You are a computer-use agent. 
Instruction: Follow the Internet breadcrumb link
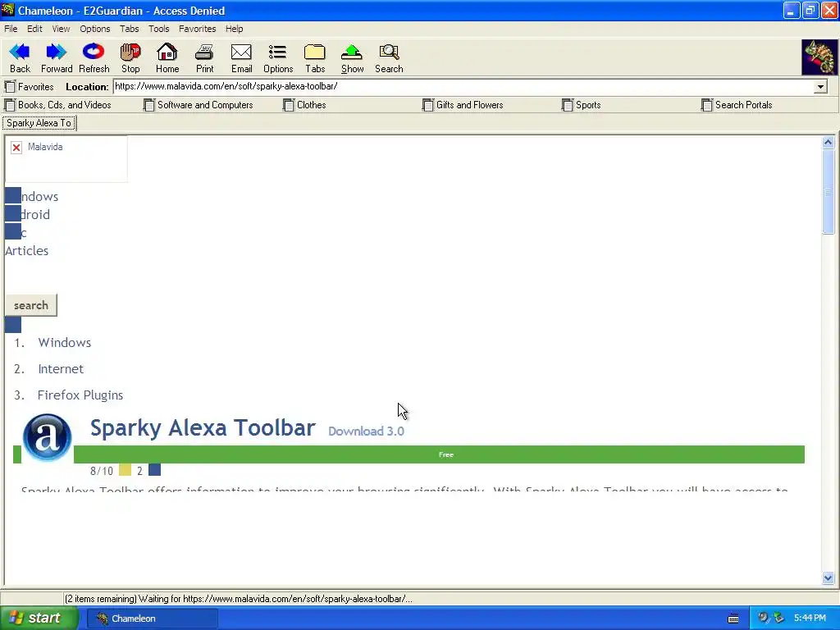click(x=61, y=368)
